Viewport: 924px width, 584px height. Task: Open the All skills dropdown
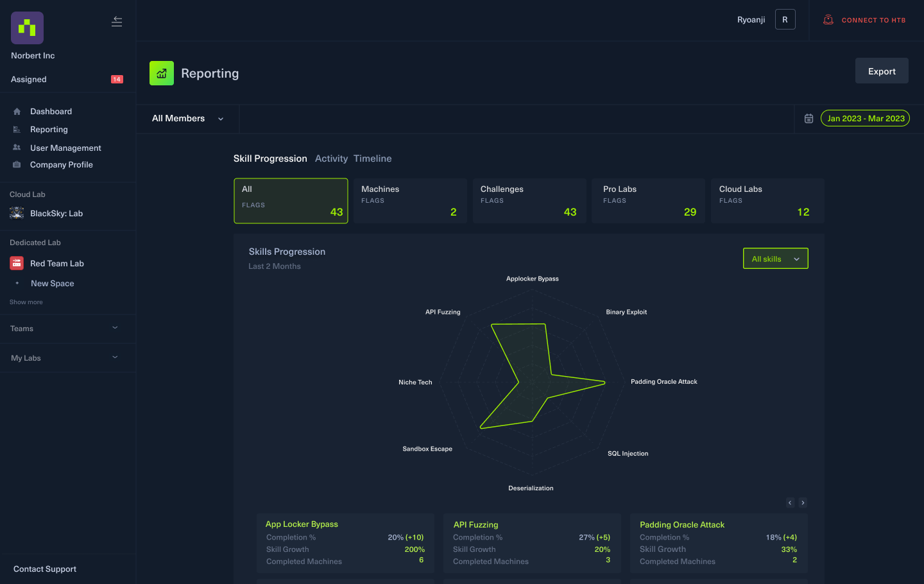coord(775,259)
